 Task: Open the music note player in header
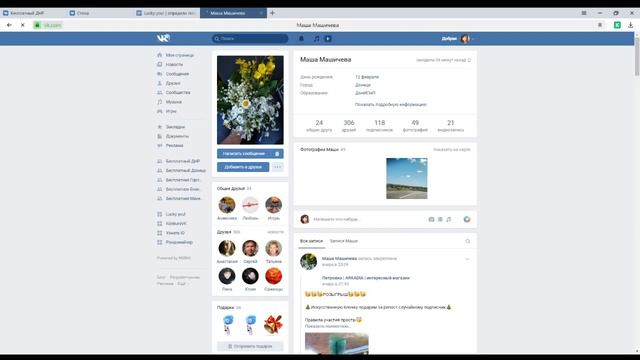[x=316, y=39]
